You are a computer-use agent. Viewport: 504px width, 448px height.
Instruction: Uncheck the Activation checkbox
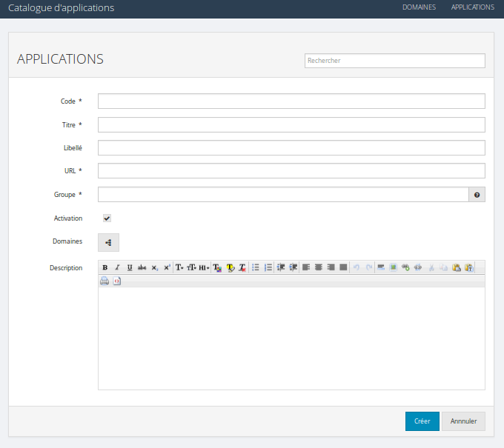[107, 218]
